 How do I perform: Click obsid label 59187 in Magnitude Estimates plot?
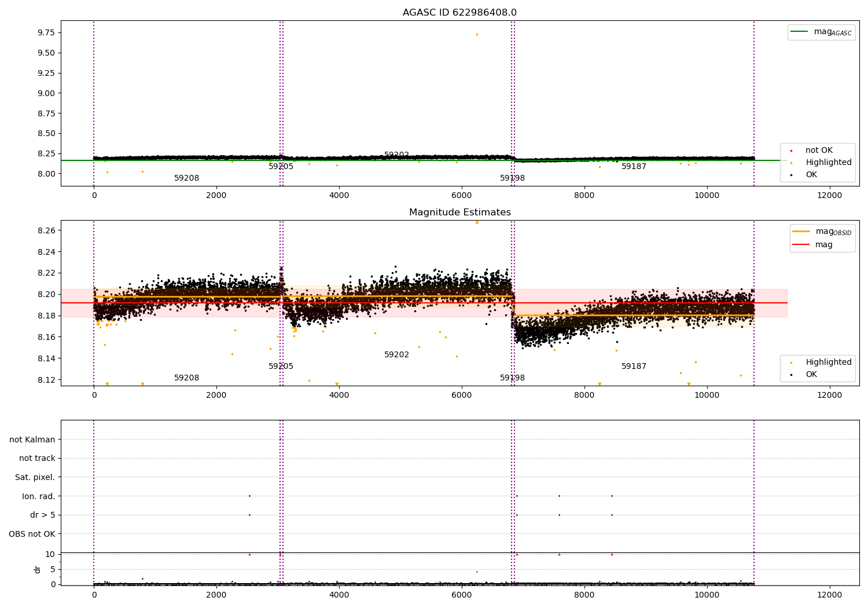[634, 367]
